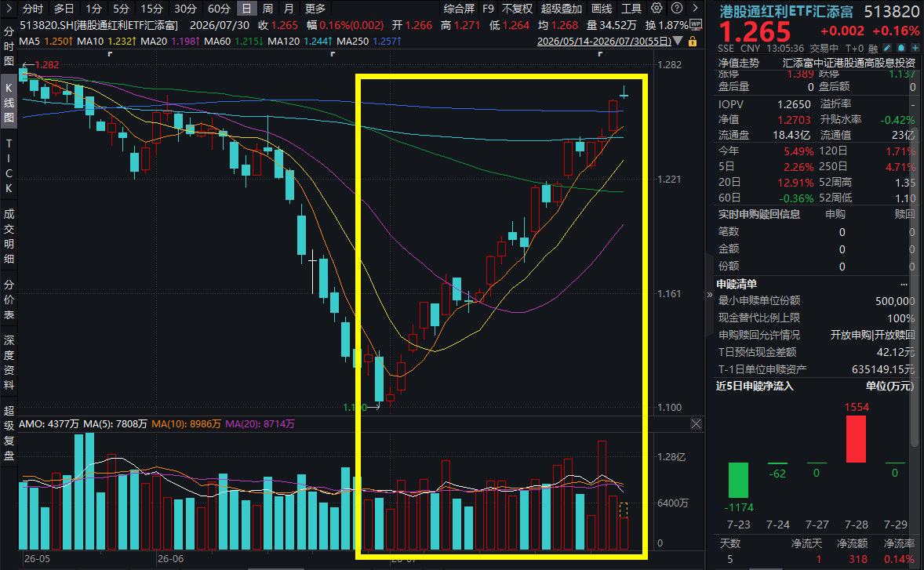
Task: Add stock to watchlist with plus icon
Action: [915, 48]
